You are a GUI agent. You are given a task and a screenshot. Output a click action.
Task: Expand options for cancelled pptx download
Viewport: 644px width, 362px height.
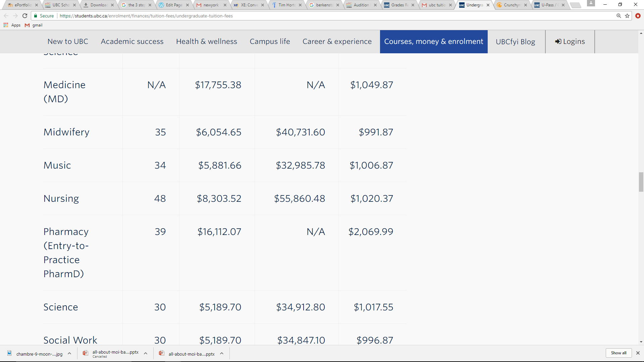click(146, 353)
